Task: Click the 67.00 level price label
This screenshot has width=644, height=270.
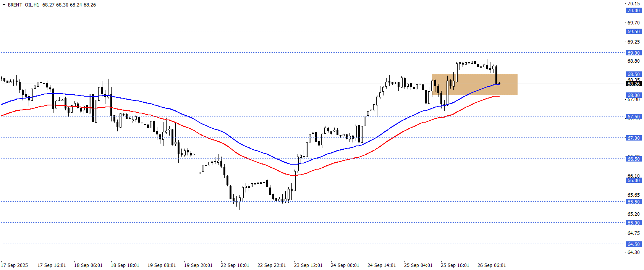Action: (x=633, y=138)
